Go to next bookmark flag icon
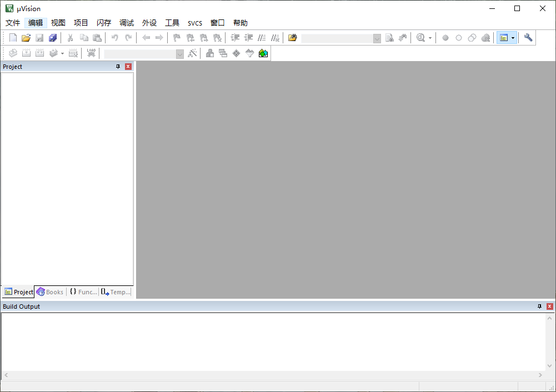Screen dimensions: 556x392 203,38
